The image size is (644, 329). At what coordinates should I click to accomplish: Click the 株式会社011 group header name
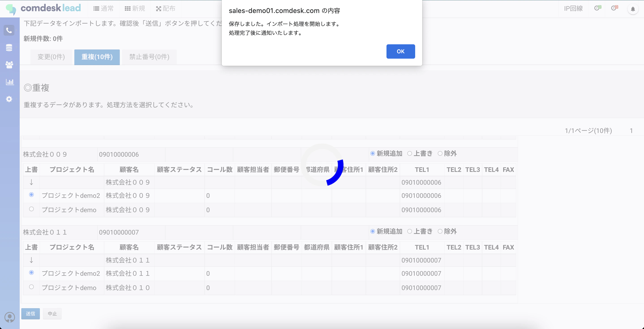click(x=45, y=232)
